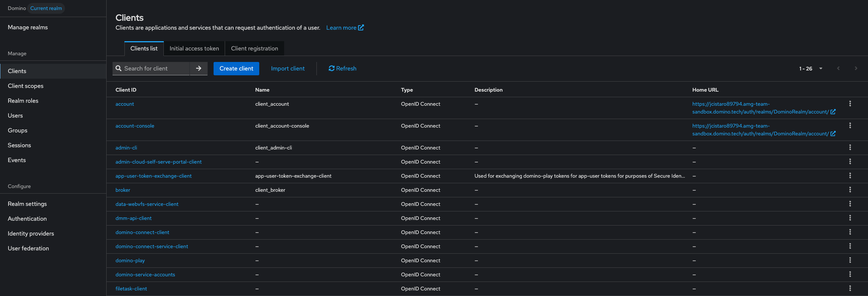The width and height of the screenshot is (868, 296).
Task: Open kebab menu for dmm-api-client
Action: click(850, 218)
